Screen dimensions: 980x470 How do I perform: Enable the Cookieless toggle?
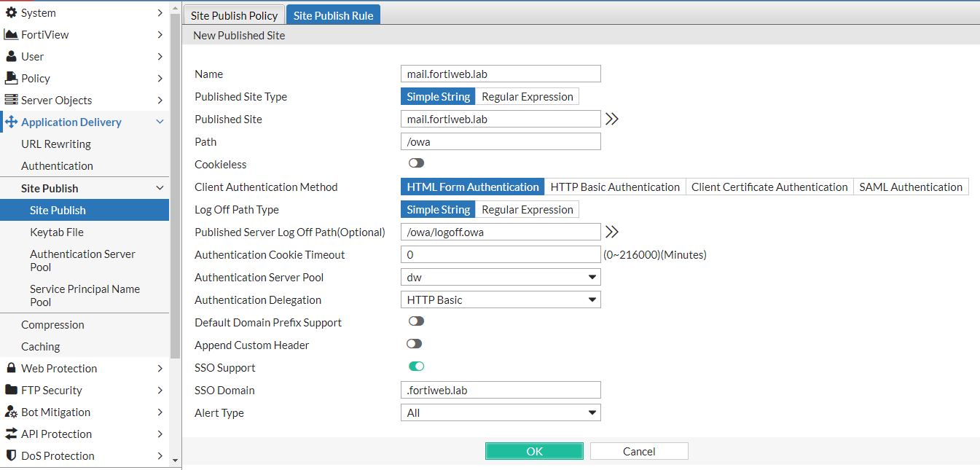coord(416,163)
